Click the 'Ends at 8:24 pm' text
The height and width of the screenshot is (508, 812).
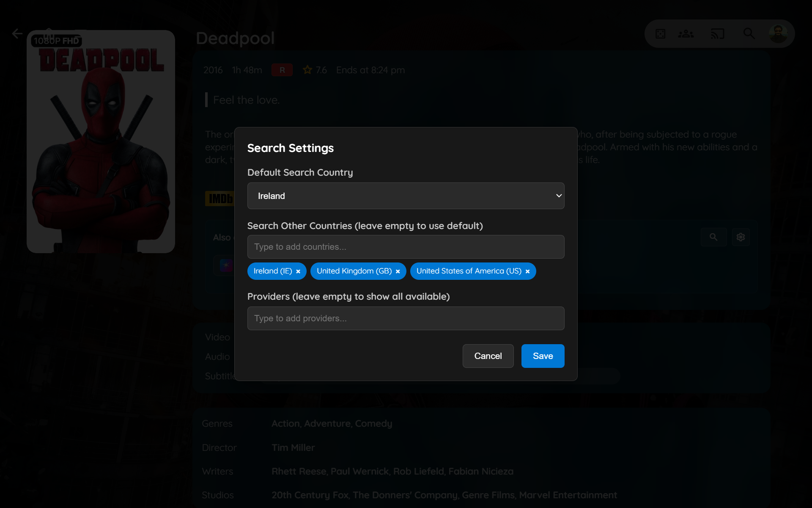pyautogui.click(x=370, y=70)
